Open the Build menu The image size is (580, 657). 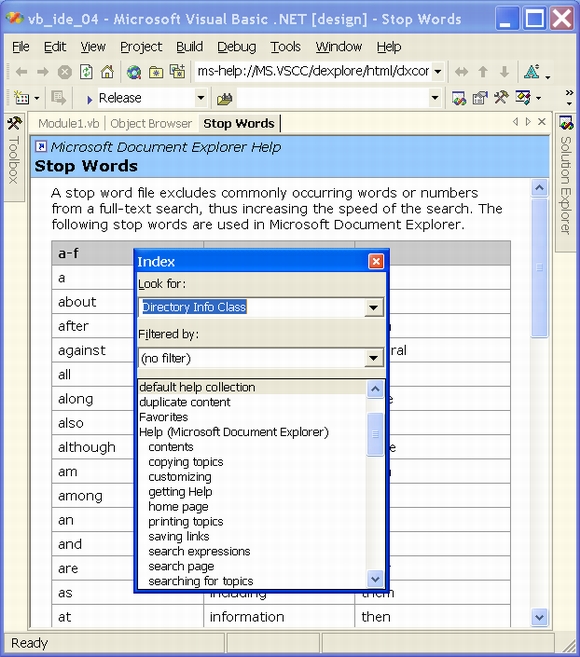(x=189, y=47)
